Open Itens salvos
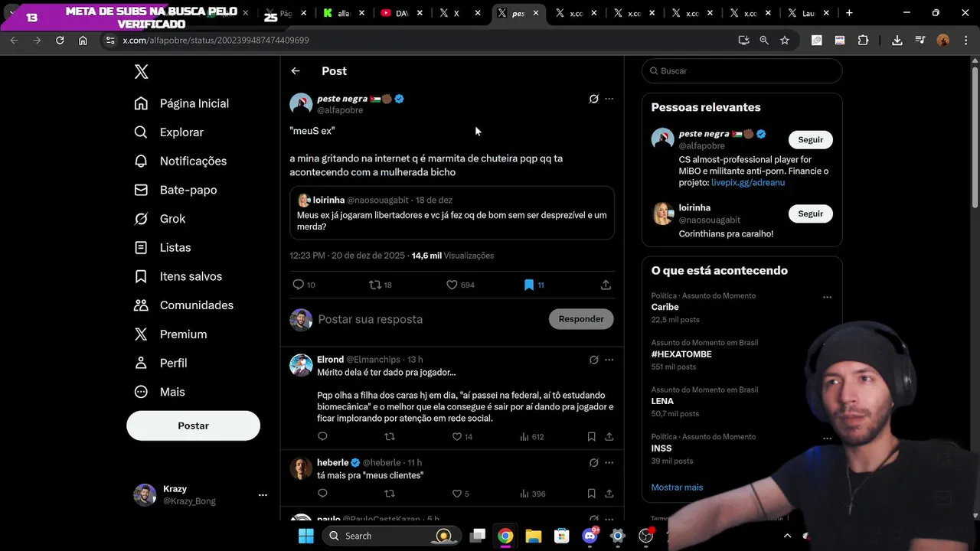 pyautogui.click(x=178, y=276)
